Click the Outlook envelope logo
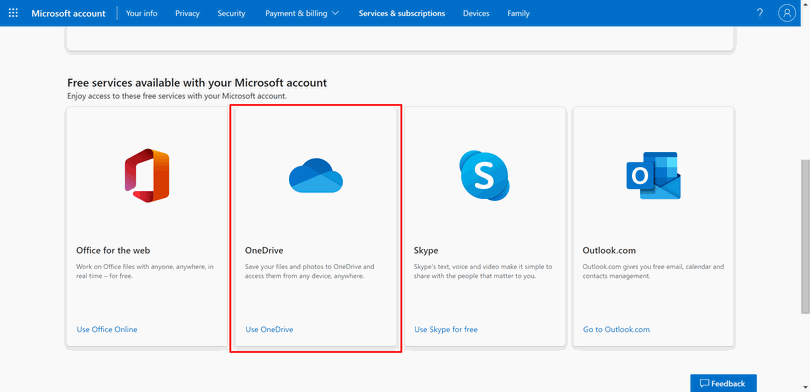The image size is (810, 392). 653,176
